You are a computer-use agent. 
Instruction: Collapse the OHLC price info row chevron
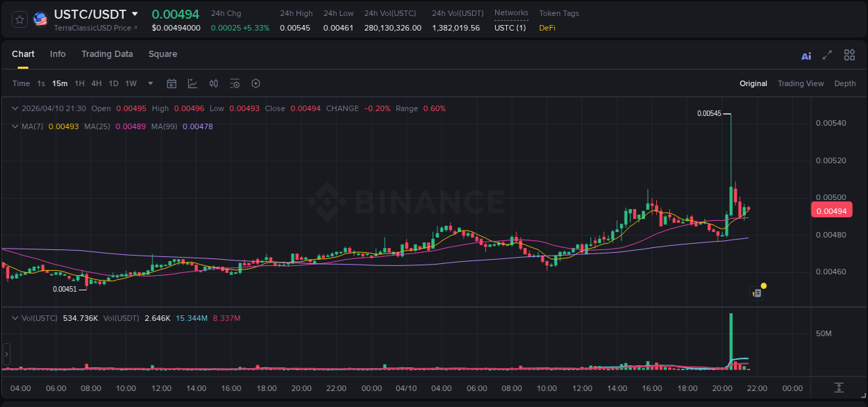coord(15,108)
